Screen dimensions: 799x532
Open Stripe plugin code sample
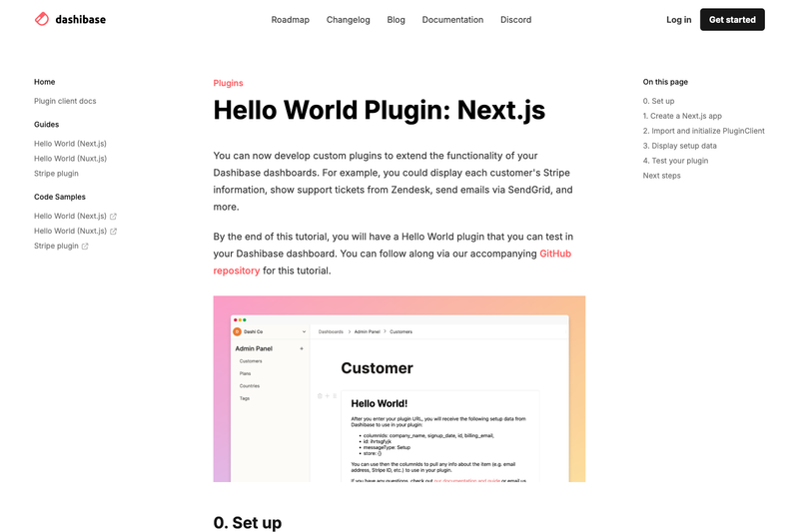[x=56, y=246]
